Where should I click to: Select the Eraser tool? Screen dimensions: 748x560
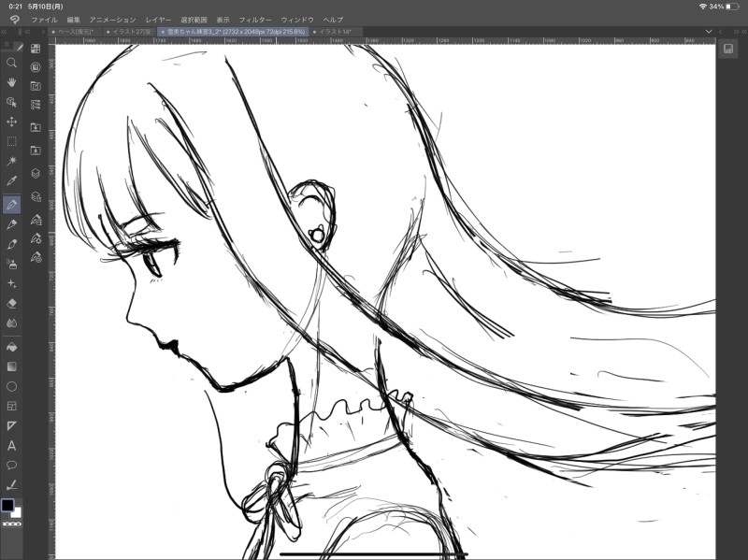pyautogui.click(x=11, y=303)
